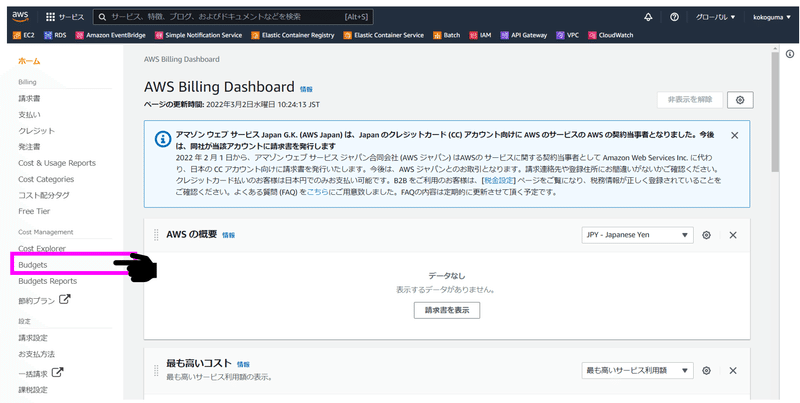The height and width of the screenshot is (403, 800).
Task: Open お支払方法 in the sidebar
Action: click(36, 354)
